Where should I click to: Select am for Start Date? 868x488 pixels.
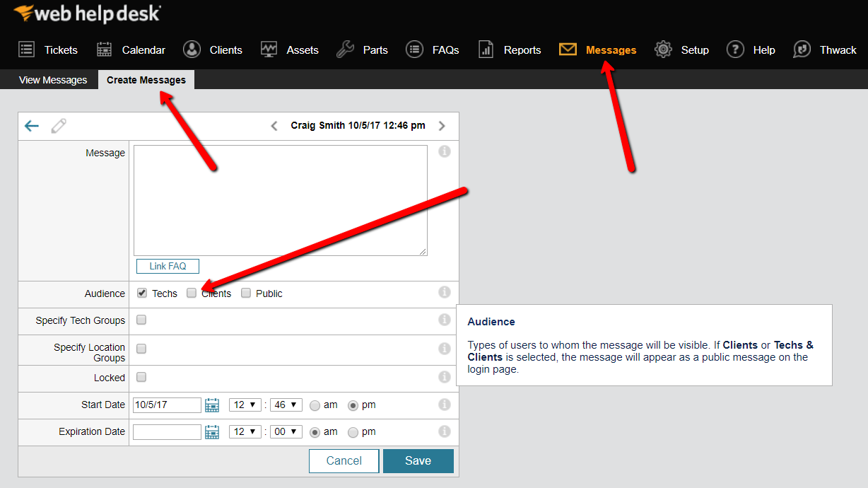(x=315, y=405)
